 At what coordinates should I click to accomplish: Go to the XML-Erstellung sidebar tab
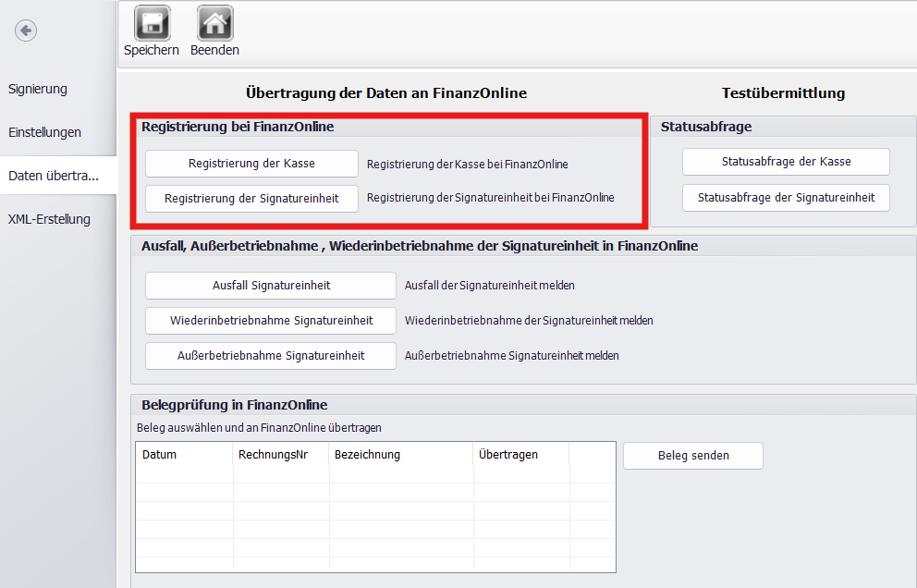[49, 219]
